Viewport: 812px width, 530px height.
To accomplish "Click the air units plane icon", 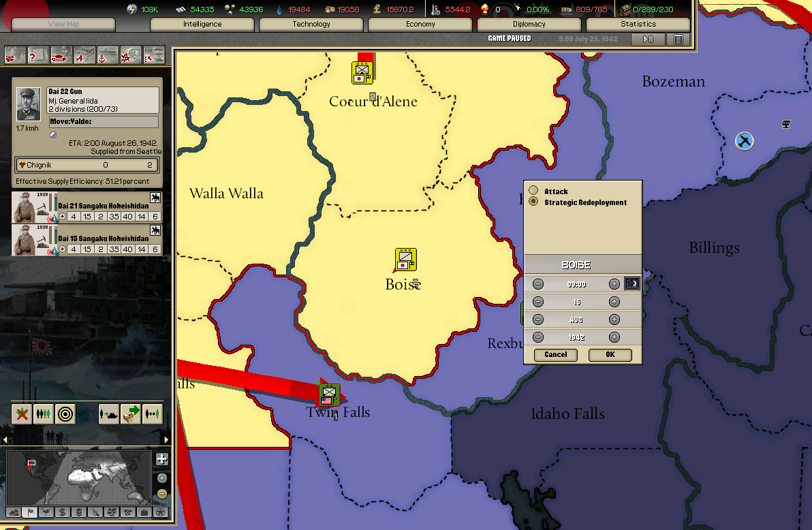I will 84,55.
